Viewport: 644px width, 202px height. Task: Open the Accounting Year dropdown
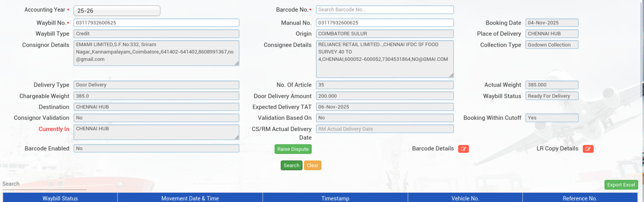pos(117,11)
